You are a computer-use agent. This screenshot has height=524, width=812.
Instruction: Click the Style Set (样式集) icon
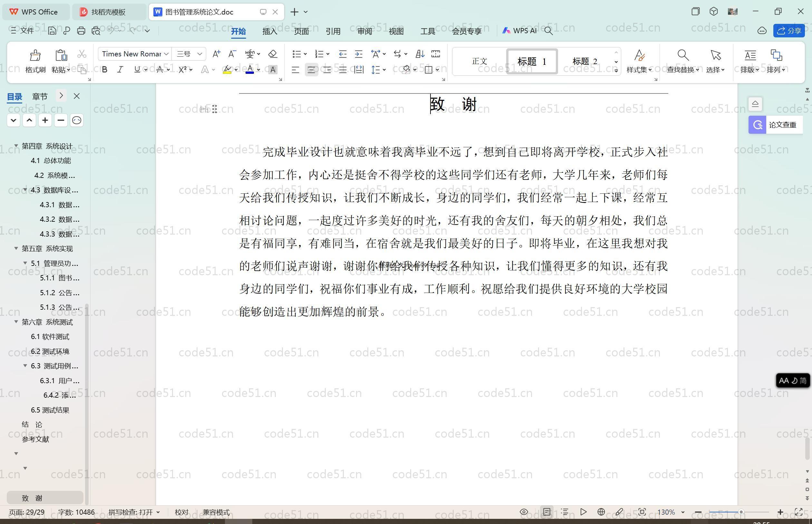pos(639,55)
